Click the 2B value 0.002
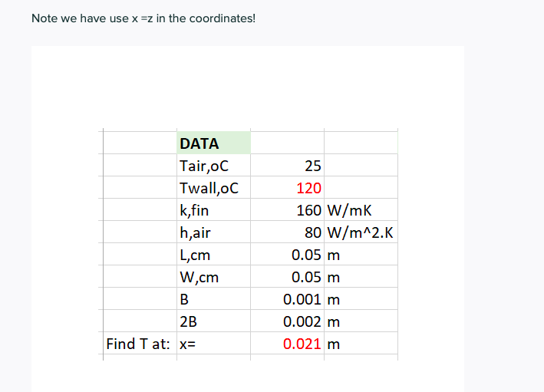Viewport: 544px width, 392px height. 287,321
